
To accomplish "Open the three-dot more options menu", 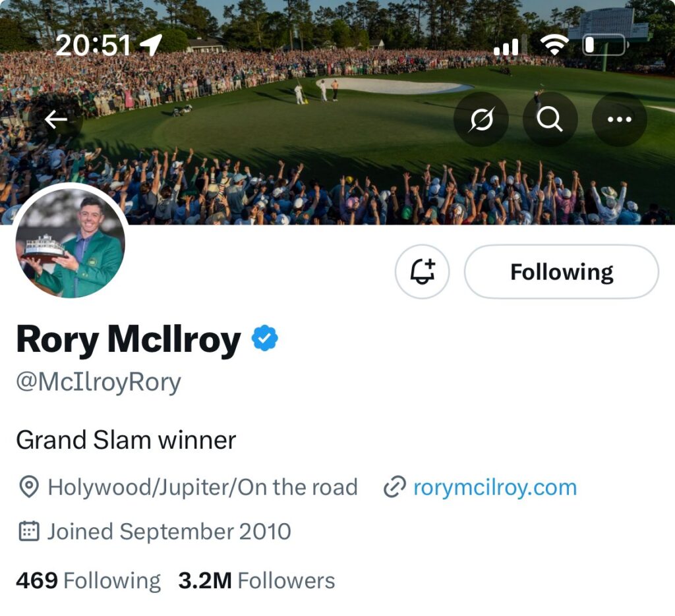I will tap(619, 119).
